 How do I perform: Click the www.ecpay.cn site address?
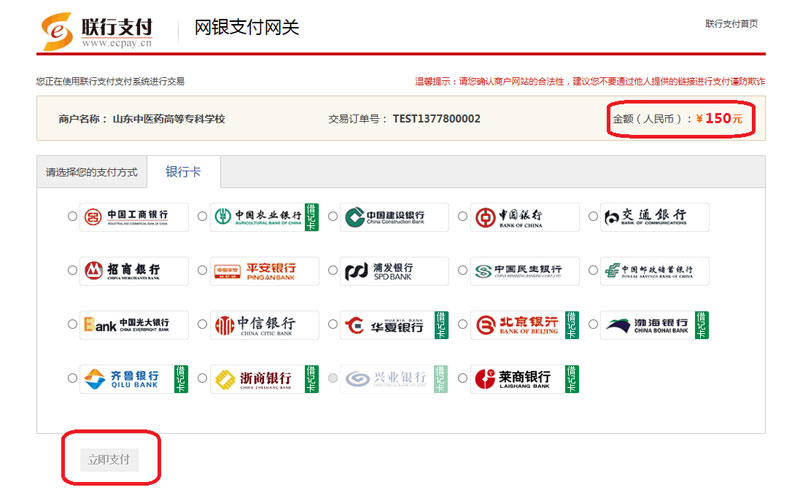point(117,43)
